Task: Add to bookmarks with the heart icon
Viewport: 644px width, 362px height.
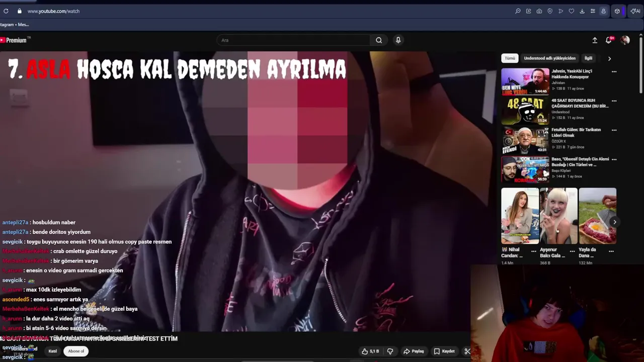Action: point(572,11)
